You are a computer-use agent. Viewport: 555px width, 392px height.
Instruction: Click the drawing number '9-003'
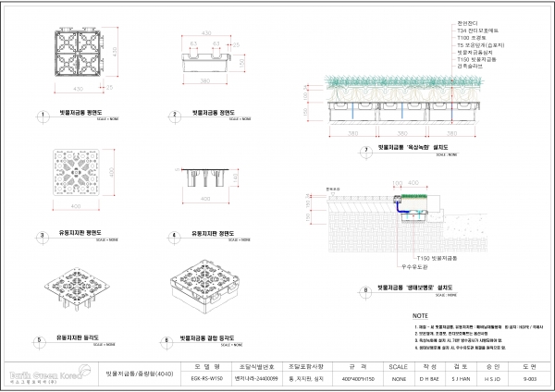[x=530, y=379]
